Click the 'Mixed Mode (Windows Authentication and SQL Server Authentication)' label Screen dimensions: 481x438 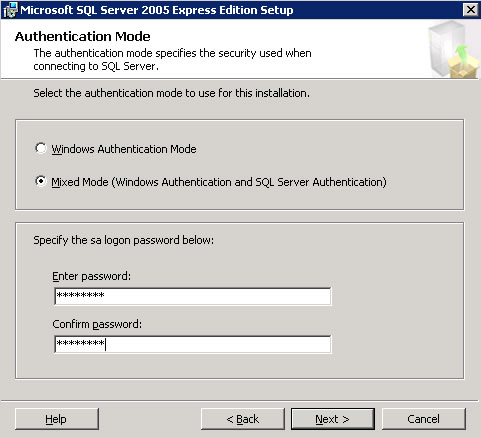pos(219,182)
